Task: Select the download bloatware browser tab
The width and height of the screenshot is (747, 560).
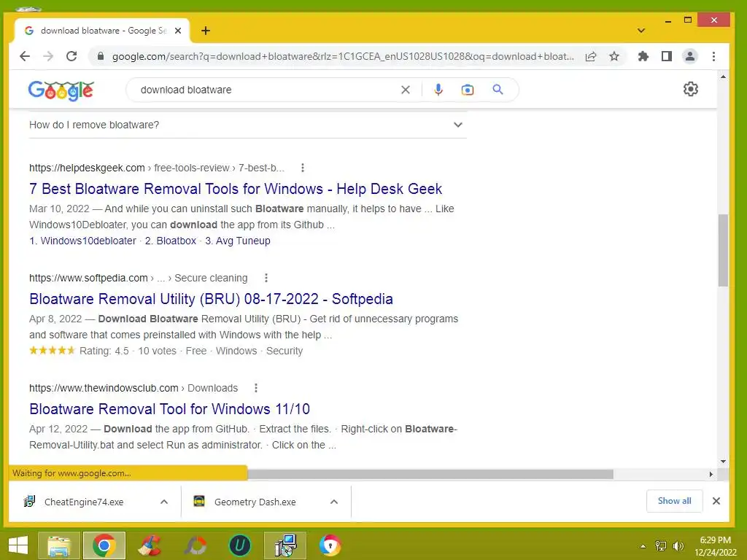Action: pyautogui.click(x=102, y=31)
